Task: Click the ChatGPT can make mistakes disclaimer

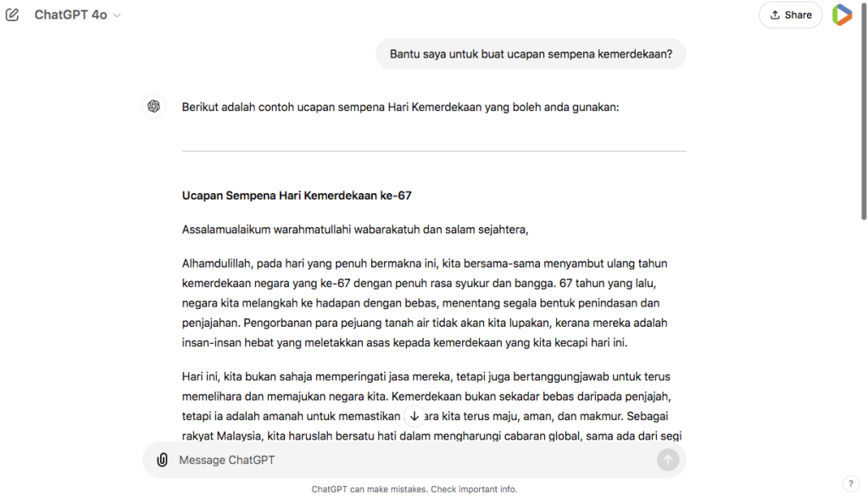Action: tap(414, 489)
